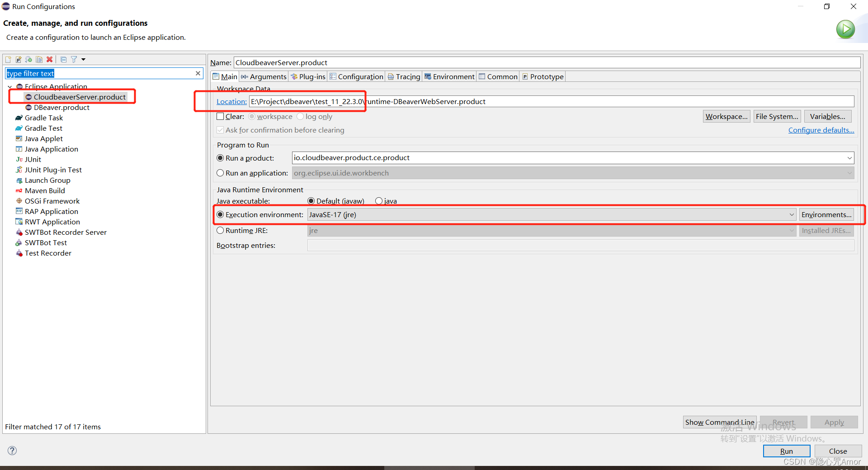Viewport: 868px width, 470px height.
Task: Click the Java Application icon
Action: 19,149
